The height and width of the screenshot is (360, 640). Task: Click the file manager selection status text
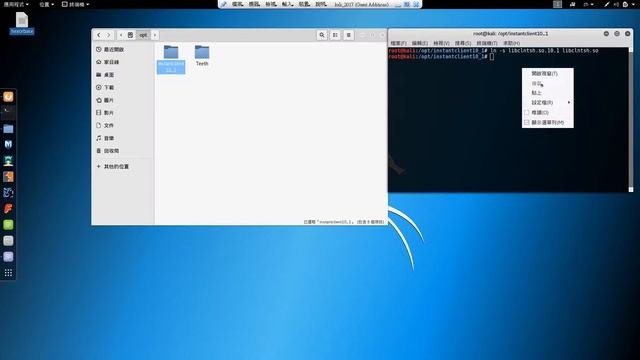point(344,222)
